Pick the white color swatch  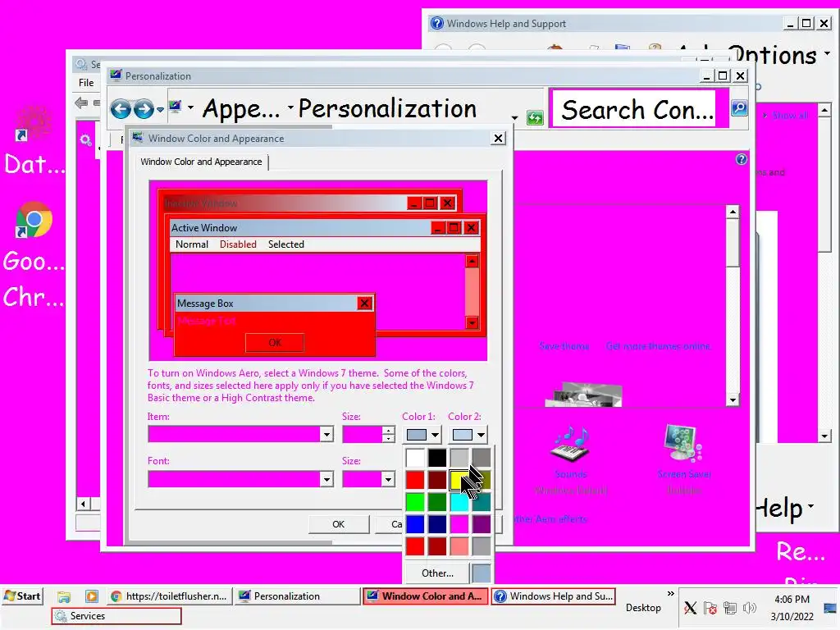click(x=414, y=458)
